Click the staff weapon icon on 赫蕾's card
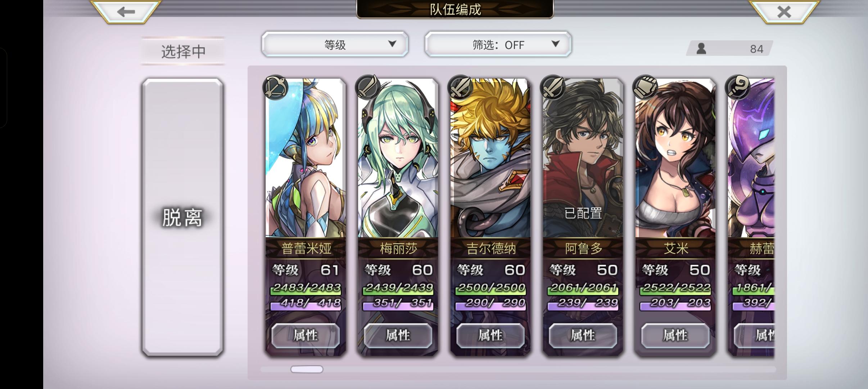 738,87
